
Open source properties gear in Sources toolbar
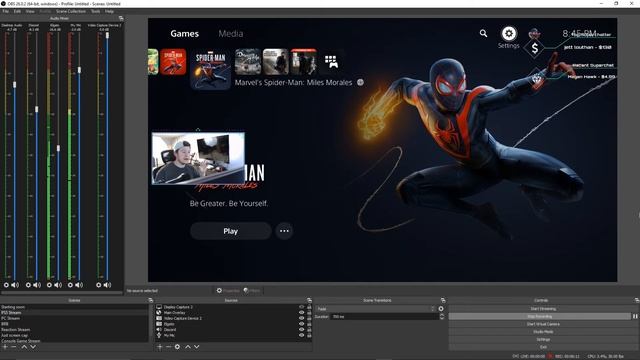(177, 347)
